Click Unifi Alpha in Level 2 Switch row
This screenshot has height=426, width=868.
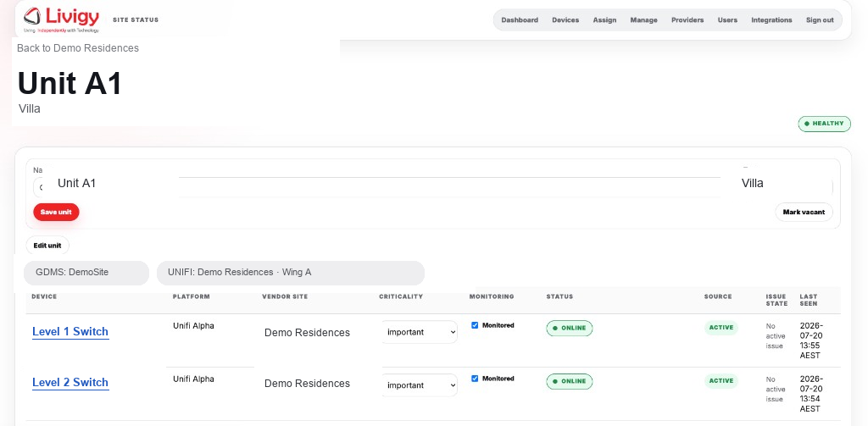pos(193,379)
